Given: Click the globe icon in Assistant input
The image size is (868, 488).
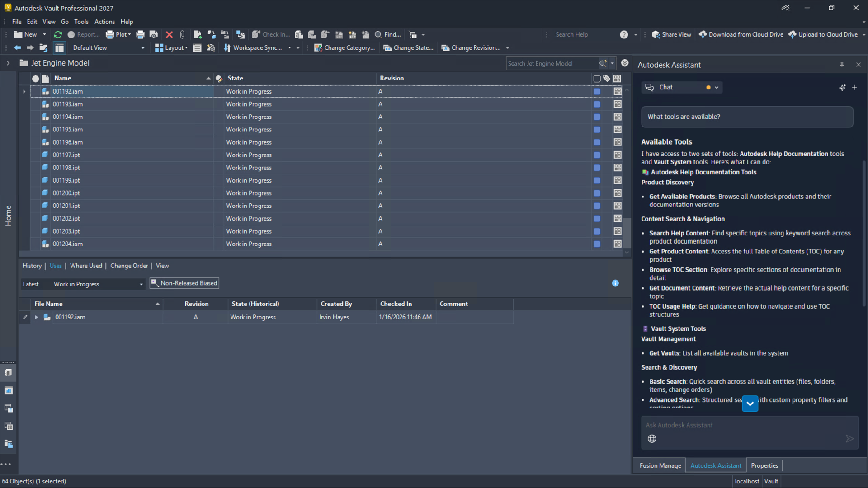Looking at the screenshot, I should tap(652, 439).
